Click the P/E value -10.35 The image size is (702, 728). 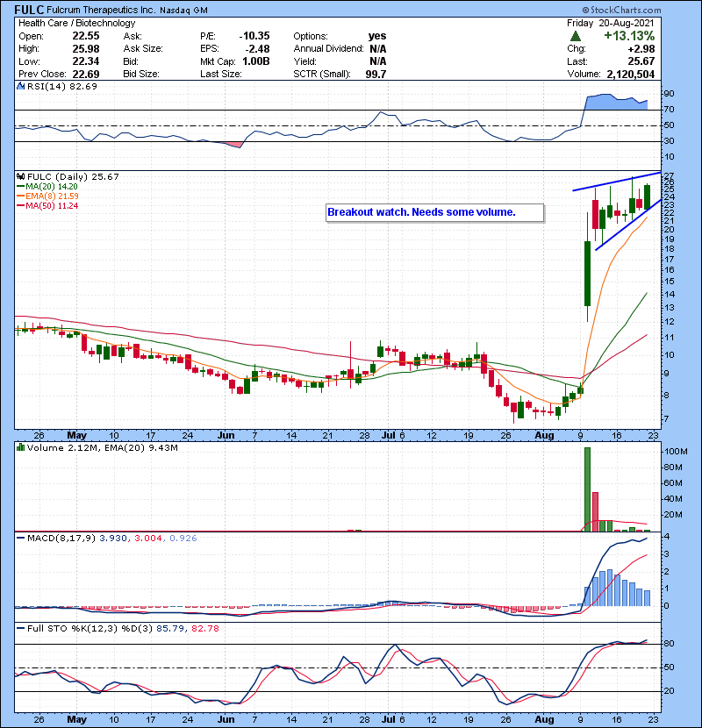254,36
